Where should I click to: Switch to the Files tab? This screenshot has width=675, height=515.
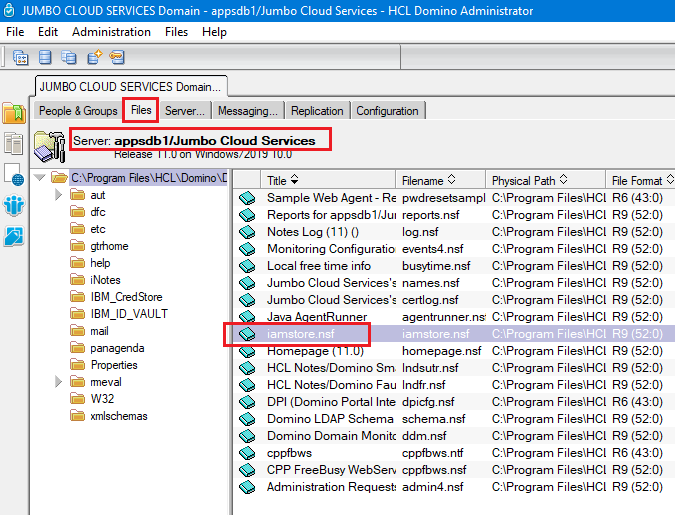pyautogui.click(x=141, y=110)
